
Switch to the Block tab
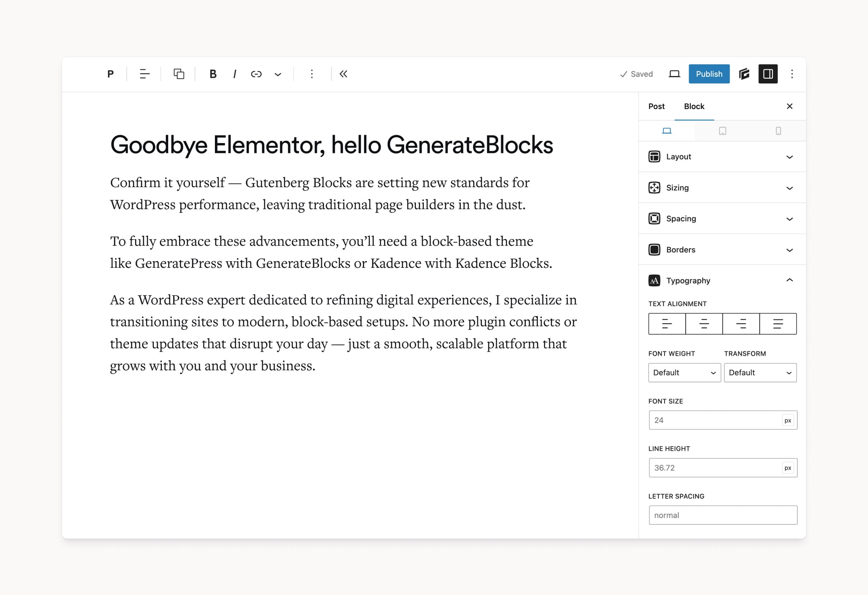tap(694, 107)
